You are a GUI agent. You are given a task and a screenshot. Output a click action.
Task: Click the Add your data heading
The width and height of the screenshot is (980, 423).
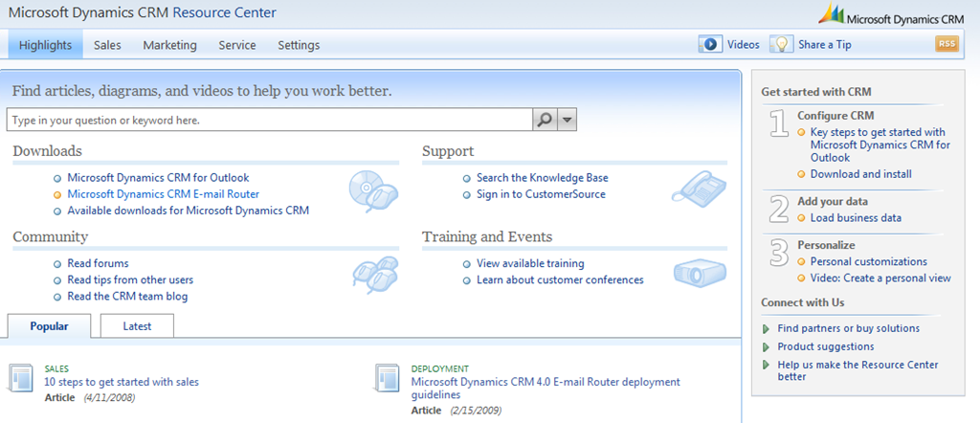833,201
